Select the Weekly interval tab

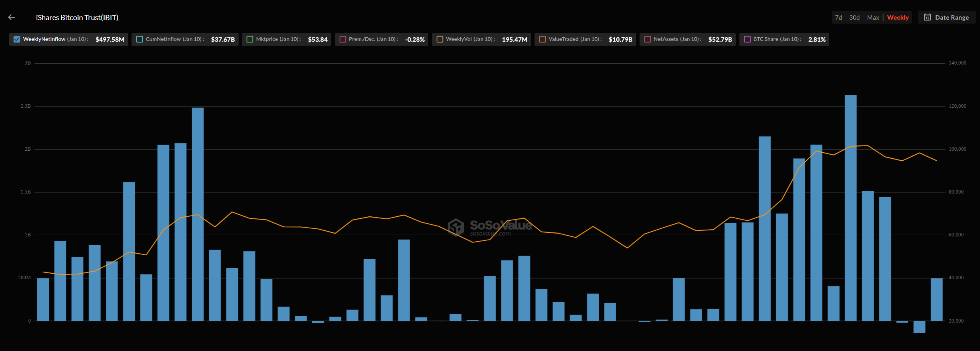click(897, 18)
